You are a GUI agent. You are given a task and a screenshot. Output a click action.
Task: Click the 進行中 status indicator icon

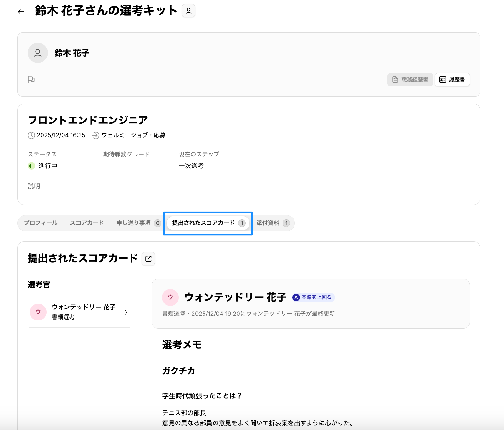click(31, 166)
